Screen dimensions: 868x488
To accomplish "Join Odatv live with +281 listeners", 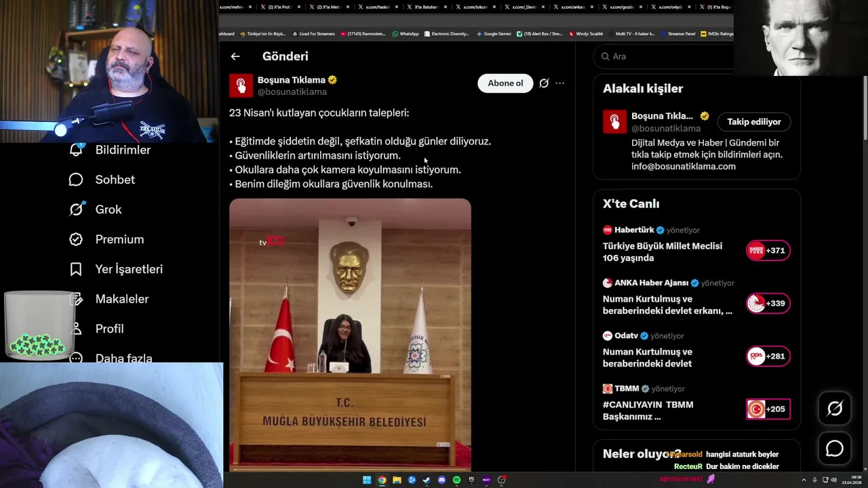I will pos(768,357).
